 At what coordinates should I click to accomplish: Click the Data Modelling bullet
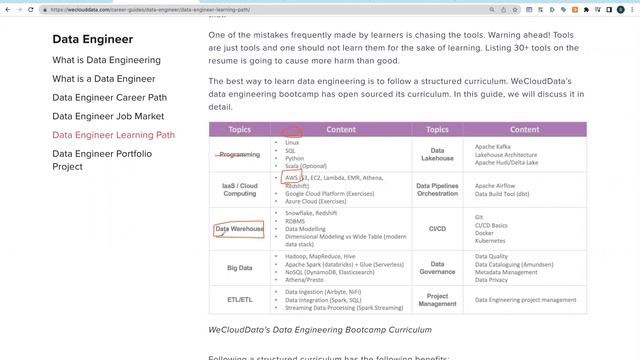point(305,229)
